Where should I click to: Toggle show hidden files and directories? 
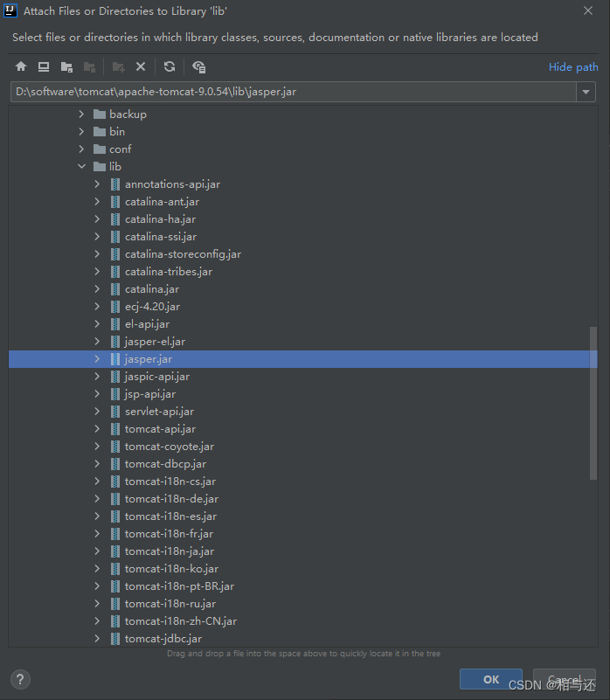point(198,67)
